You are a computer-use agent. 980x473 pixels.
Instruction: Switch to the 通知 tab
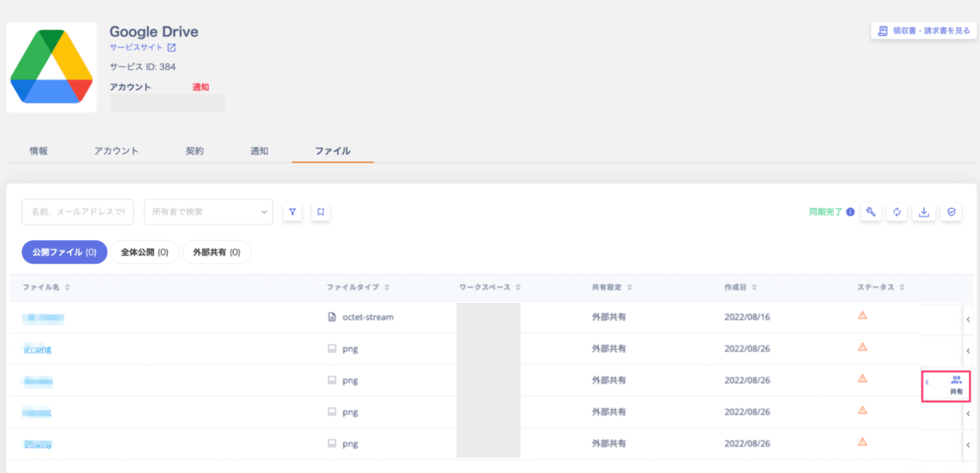click(x=259, y=151)
